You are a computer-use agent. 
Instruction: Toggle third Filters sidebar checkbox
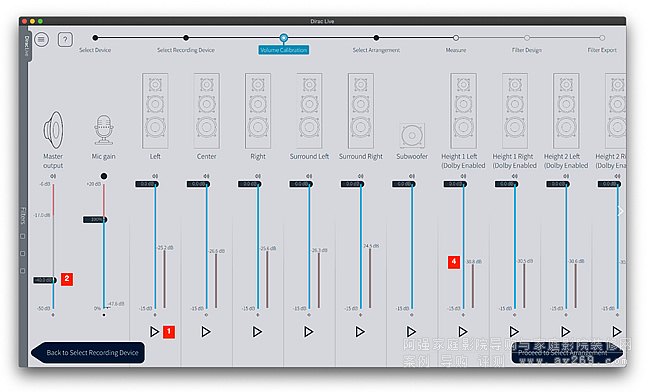(23, 271)
